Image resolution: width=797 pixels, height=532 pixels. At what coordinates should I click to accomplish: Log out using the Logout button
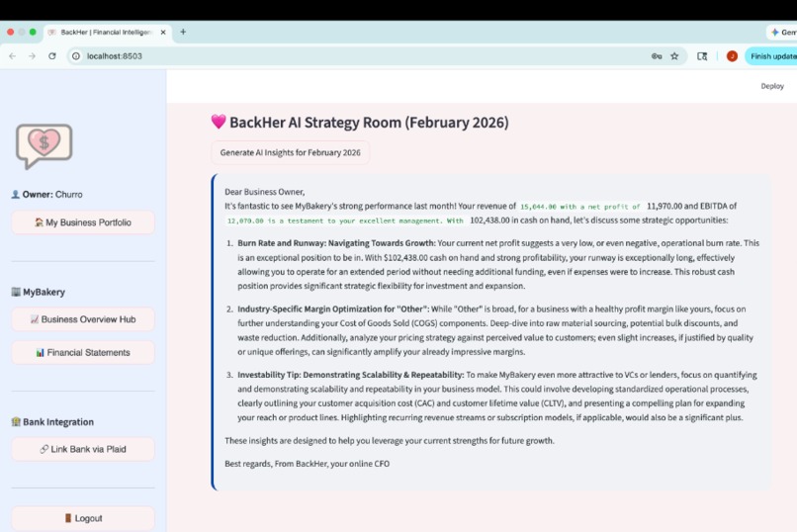pyautogui.click(x=83, y=518)
